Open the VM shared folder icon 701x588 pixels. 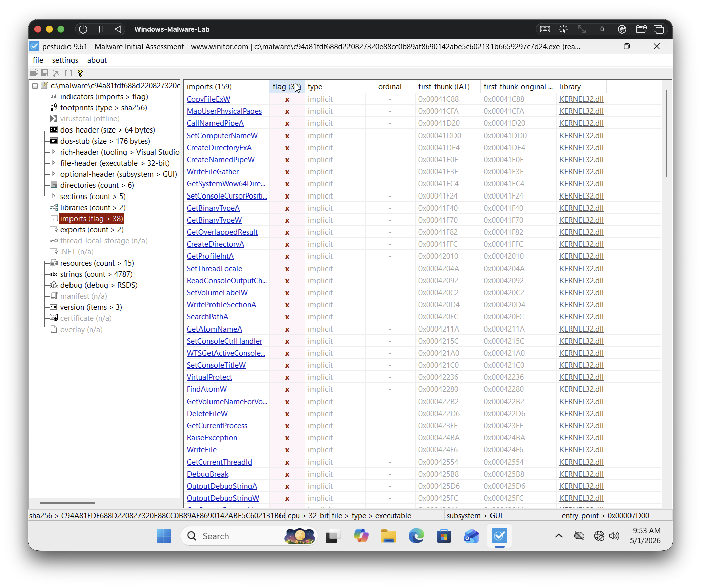(x=641, y=29)
